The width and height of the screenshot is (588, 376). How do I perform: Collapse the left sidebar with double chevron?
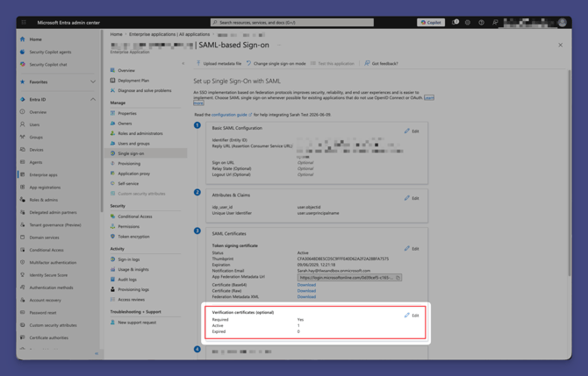click(x=97, y=353)
